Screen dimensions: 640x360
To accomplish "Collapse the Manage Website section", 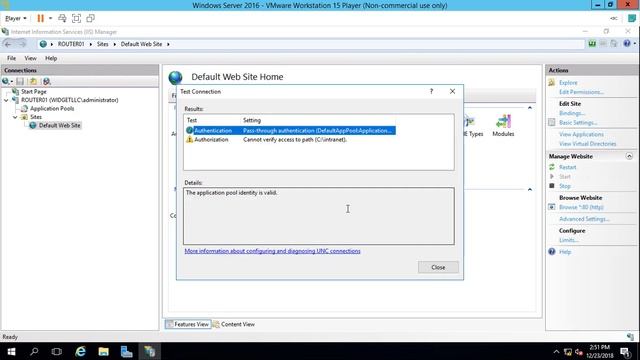I will coord(629,156).
